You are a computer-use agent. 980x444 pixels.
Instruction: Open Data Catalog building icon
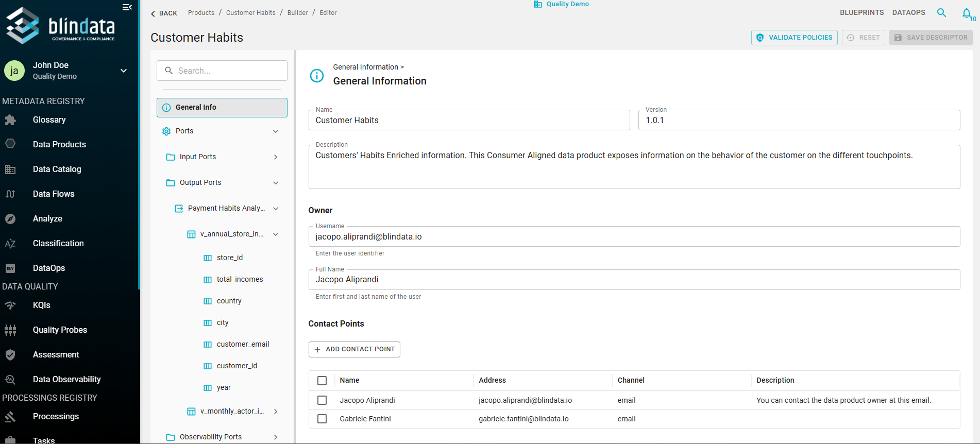point(10,169)
